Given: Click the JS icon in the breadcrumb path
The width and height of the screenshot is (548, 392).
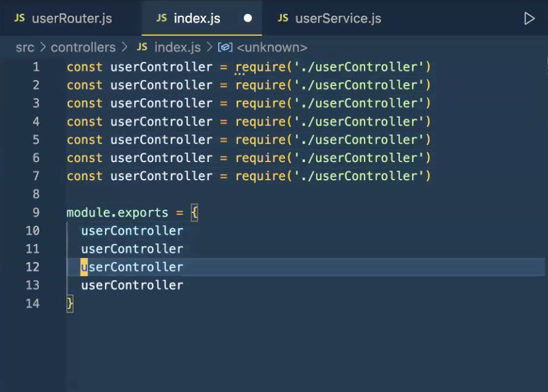Looking at the screenshot, I should coord(142,47).
